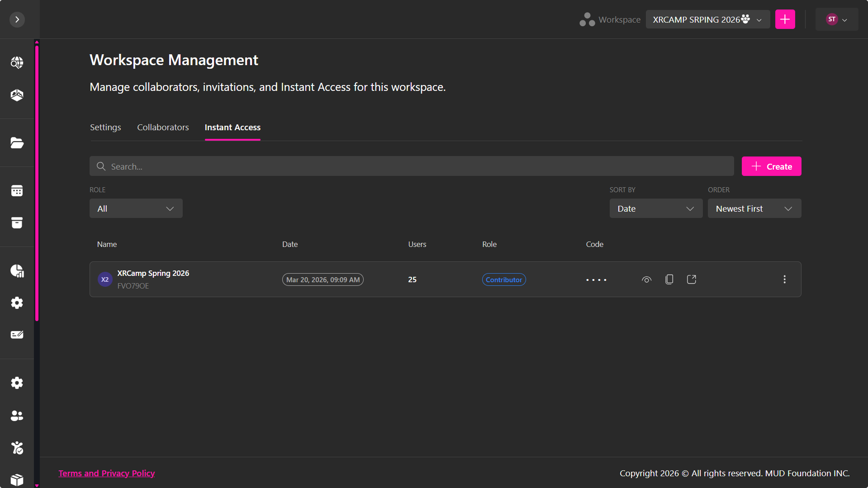Open the analytics pie chart sidebar icon
Screen dimensions: 868x488
[17, 271]
